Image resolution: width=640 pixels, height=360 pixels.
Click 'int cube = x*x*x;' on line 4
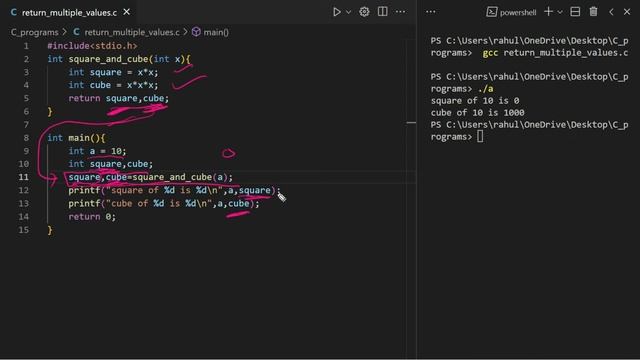click(x=113, y=85)
